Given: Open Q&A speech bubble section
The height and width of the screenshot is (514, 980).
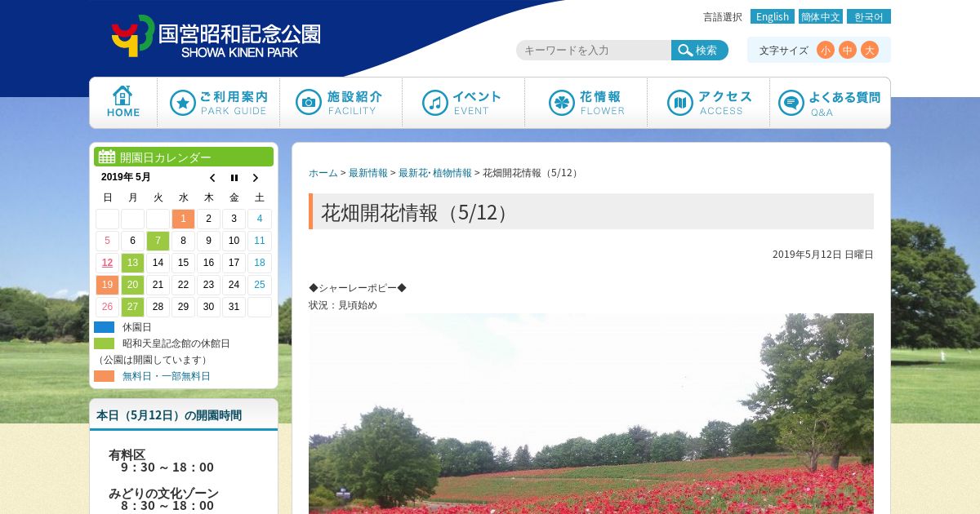Looking at the screenshot, I should pos(830,102).
